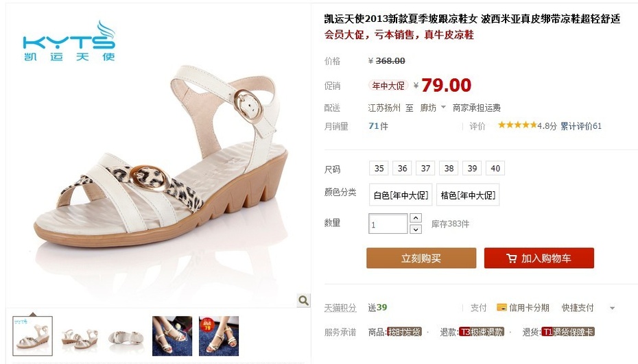Viewport: 638px width, 364px height.
Task: Choose the white color option
Action: point(401,195)
